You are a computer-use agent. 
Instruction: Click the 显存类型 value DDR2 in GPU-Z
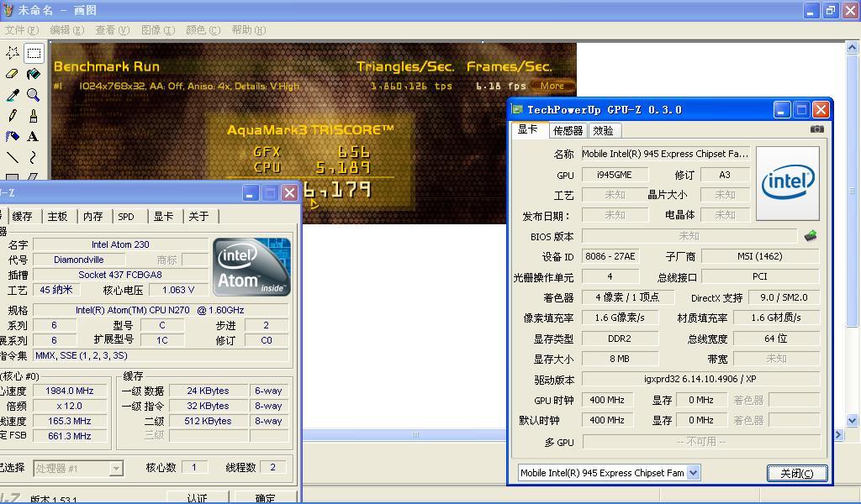[x=620, y=339]
